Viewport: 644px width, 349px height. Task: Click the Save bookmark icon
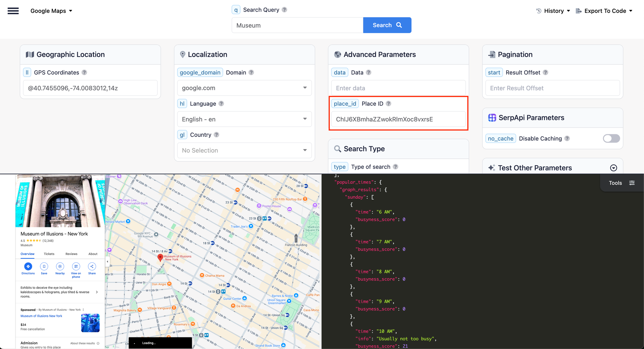pyautogui.click(x=44, y=266)
